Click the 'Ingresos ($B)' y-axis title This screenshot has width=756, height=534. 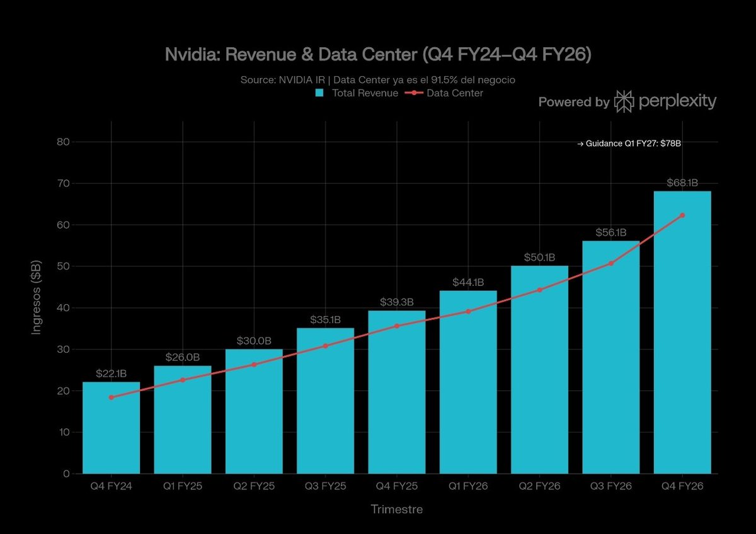(37, 298)
